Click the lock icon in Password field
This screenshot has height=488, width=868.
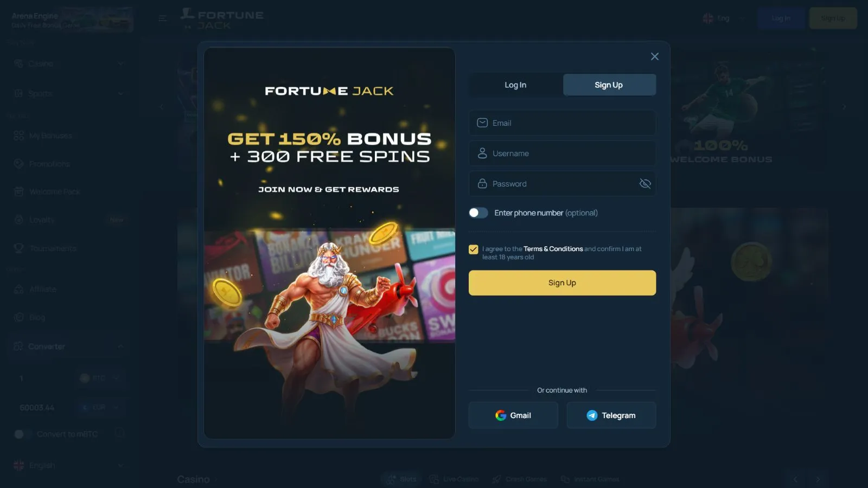482,184
